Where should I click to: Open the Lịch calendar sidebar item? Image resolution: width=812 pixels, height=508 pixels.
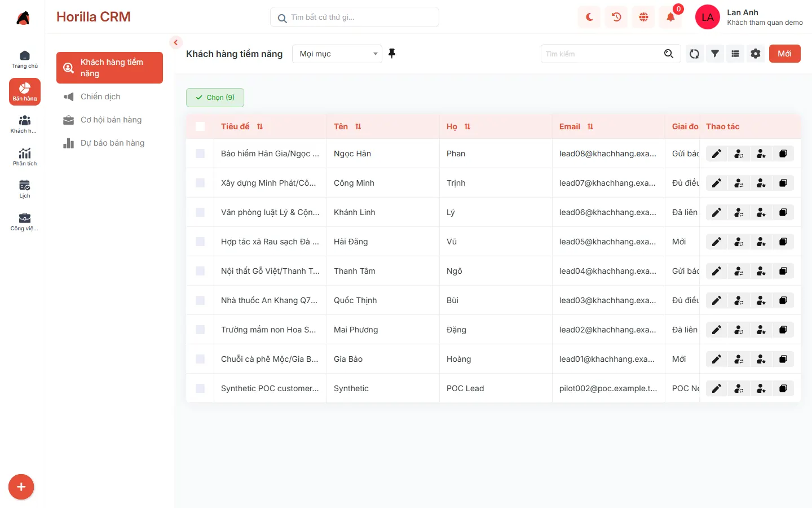tap(25, 189)
